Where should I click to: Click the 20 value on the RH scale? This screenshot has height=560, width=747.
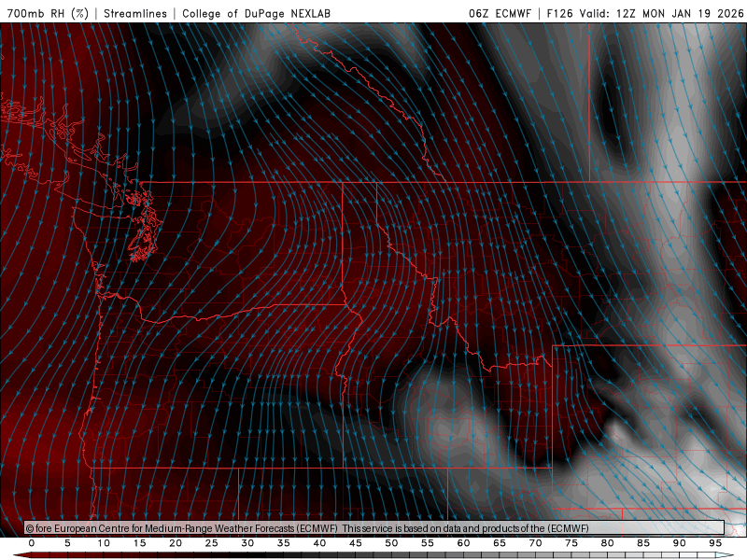tap(176, 543)
